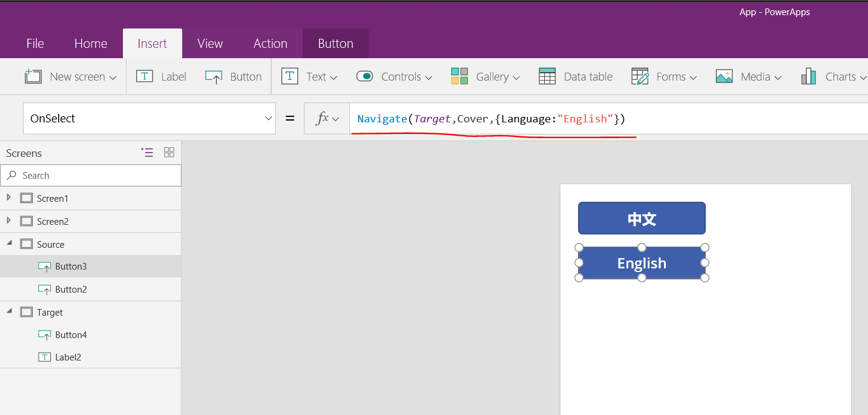Click the New screen icon
The height and width of the screenshot is (415, 868).
[33, 76]
